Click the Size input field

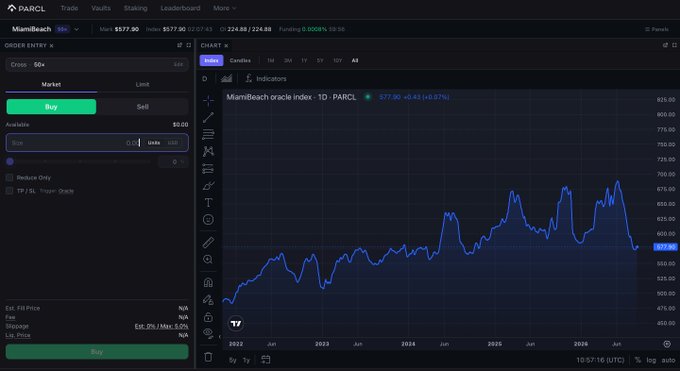pyautogui.click(x=97, y=143)
